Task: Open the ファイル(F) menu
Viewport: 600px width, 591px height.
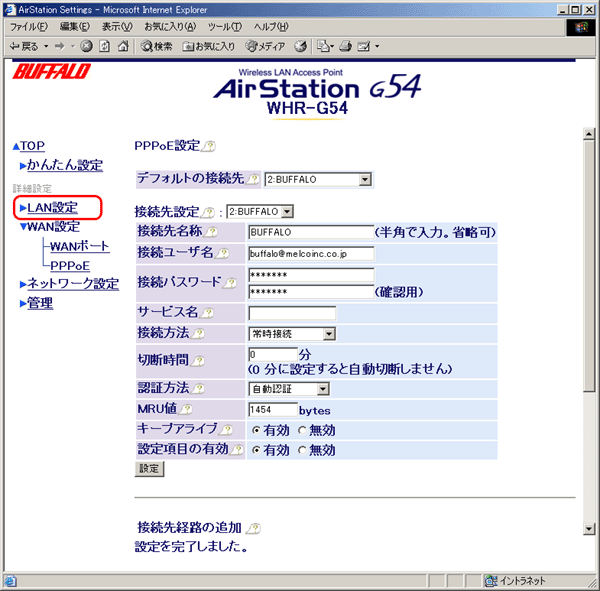Action: tap(29, 26)
